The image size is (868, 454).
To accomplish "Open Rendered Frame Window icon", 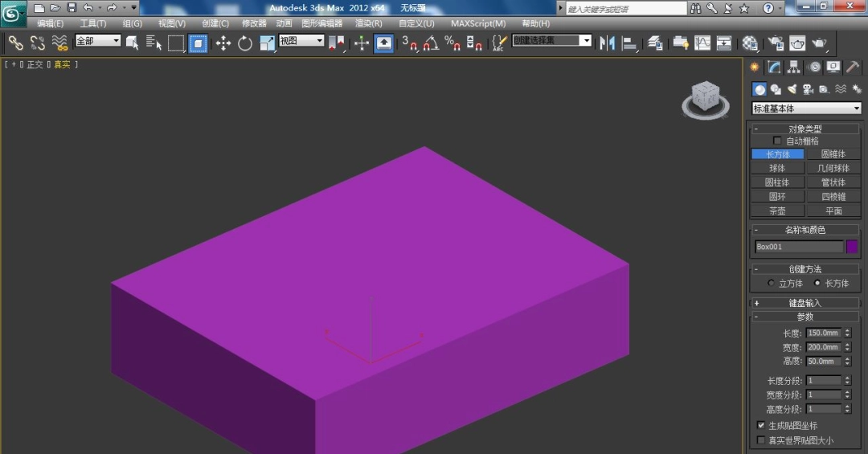I will tap(798, 43).
